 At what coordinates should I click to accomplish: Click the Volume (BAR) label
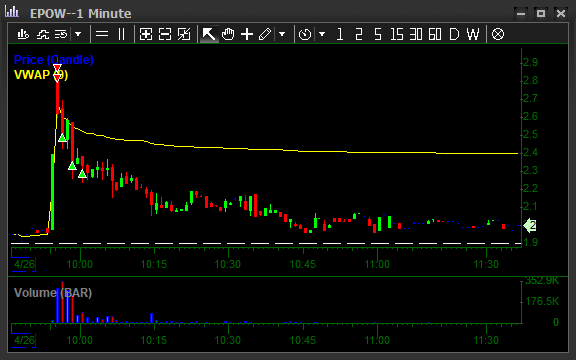53,293
